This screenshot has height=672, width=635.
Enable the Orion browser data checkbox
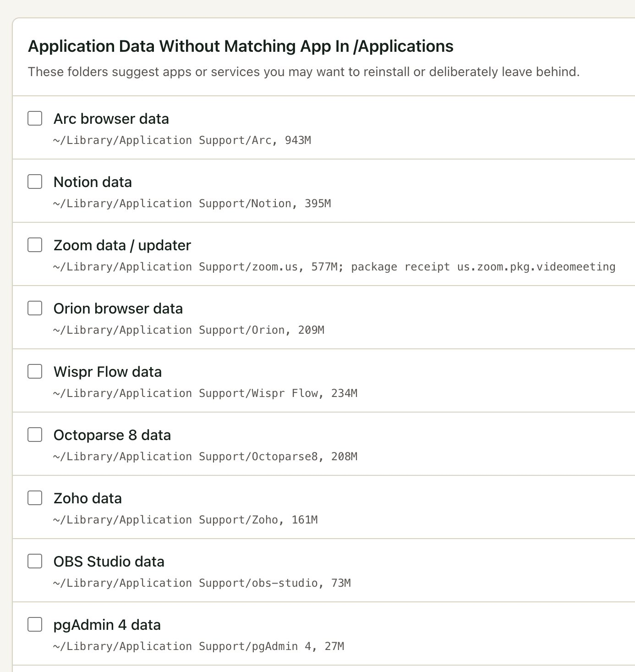pos(35,308)
